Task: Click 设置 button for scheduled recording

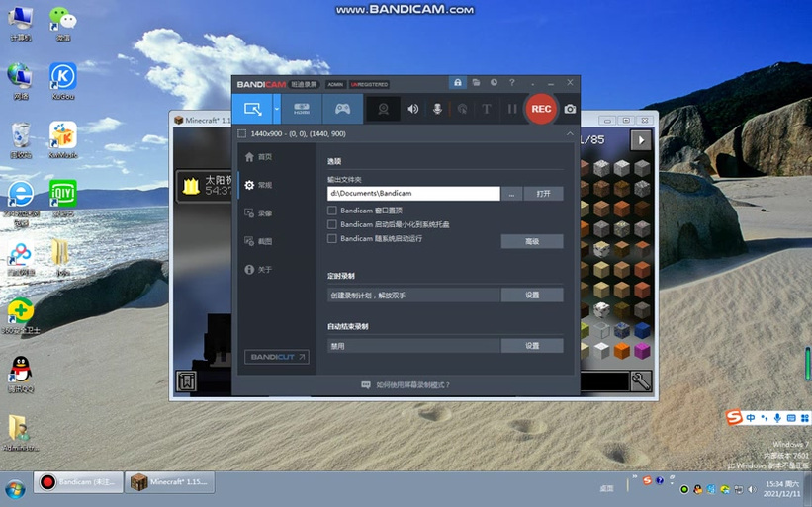Action: click(x=532, y=295)
